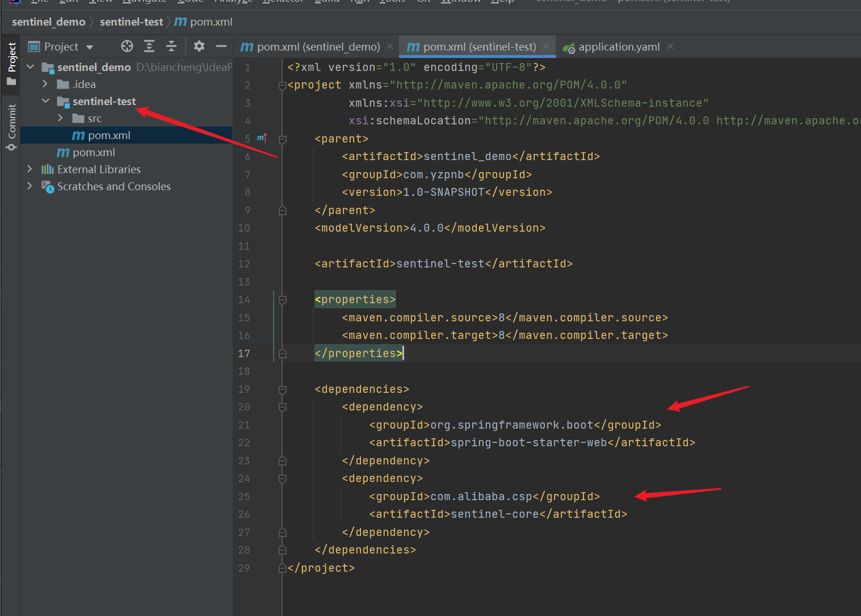Click the locate/select opened file target icon

pyautogui.click(x=127, y=47)
